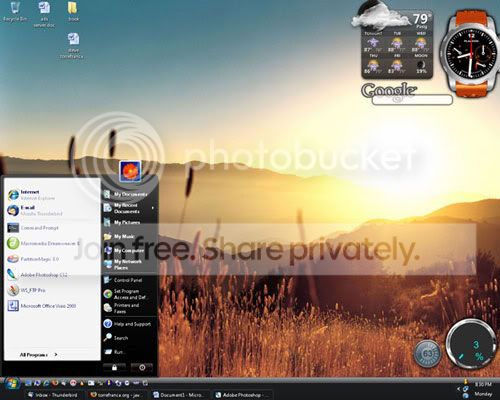Open Microsoft Office Visio 2003

pos(42,306)
